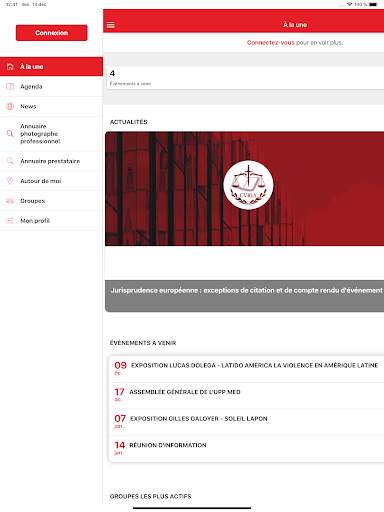The image size is (384, 512).
Task: Follow the Connectez-vous link
Action: pos(271,42)
